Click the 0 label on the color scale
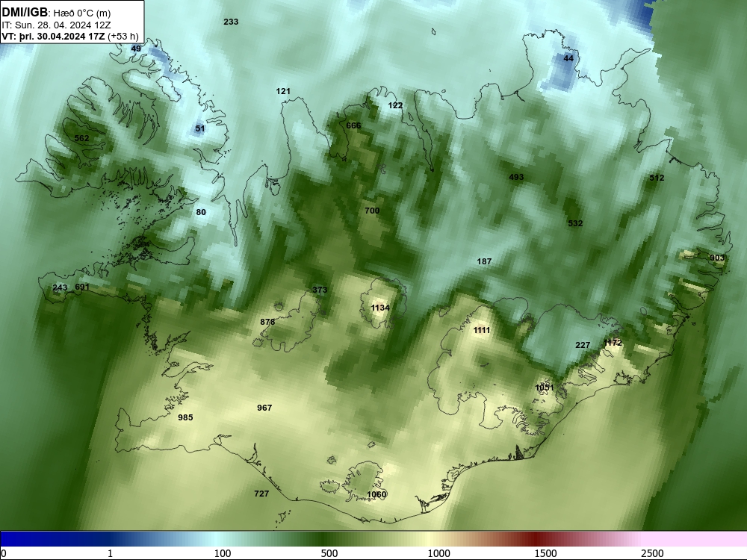 [x=4, y=553]
